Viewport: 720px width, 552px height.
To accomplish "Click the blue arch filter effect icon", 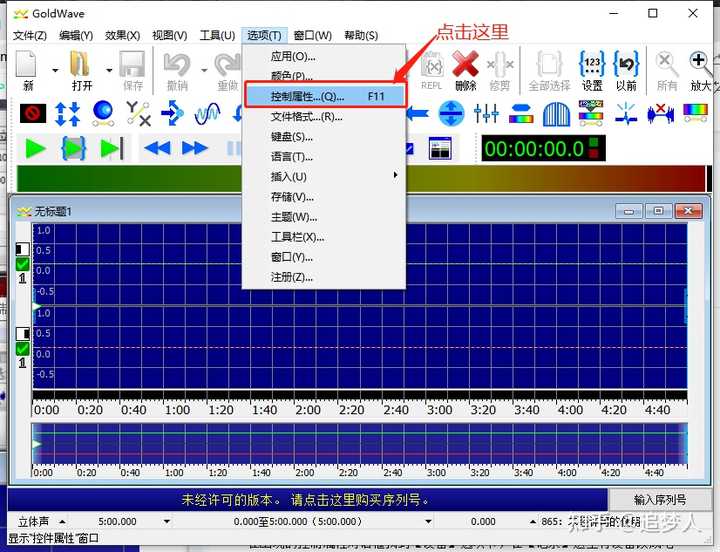I will (556, 114).
